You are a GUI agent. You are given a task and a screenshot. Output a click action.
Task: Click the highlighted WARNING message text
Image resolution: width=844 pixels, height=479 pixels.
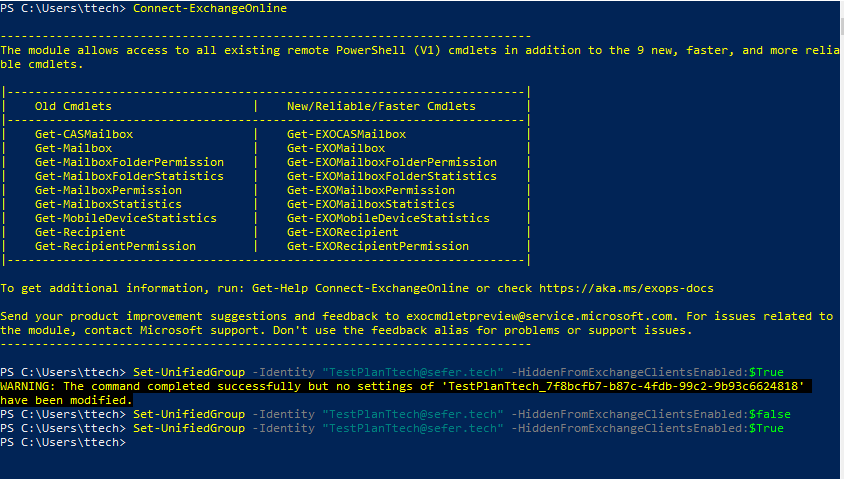200,386
